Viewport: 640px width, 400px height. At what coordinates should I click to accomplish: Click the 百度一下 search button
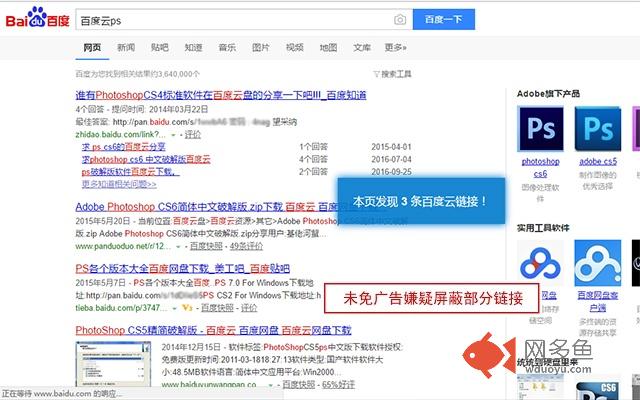click(x=444, y=19)
